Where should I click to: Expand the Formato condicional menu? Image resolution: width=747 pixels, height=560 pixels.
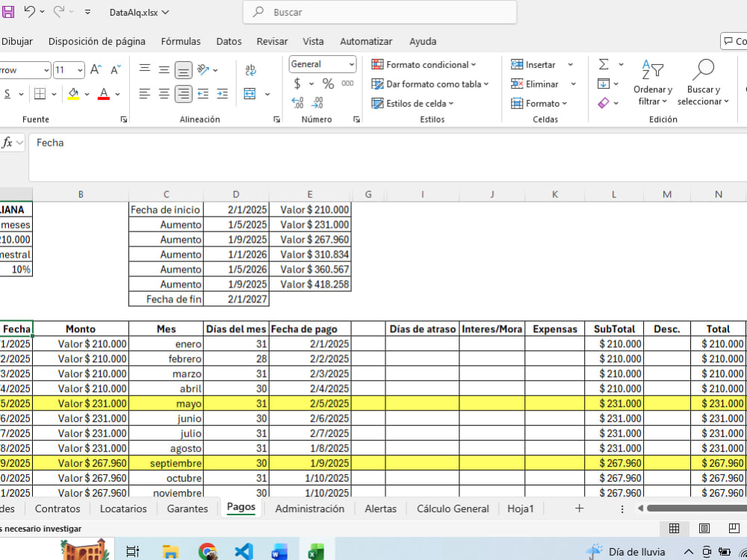(424, 65)
